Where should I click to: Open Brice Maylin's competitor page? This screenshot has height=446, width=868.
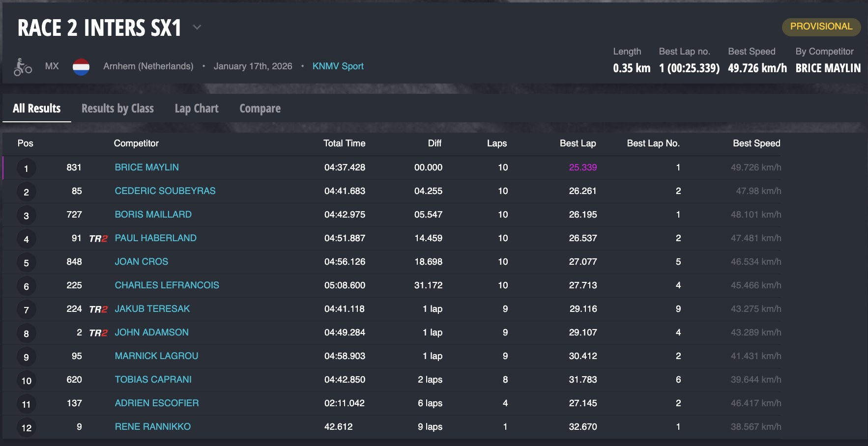click(146, 167)
